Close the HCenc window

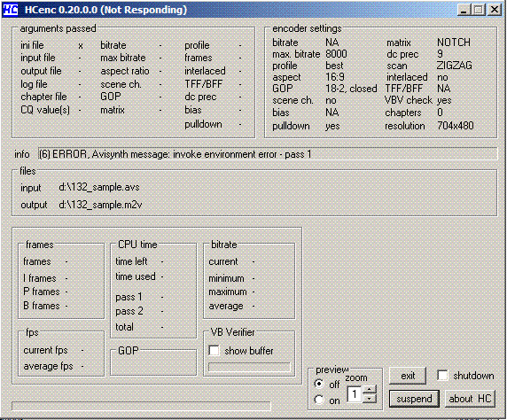(495, 10)
